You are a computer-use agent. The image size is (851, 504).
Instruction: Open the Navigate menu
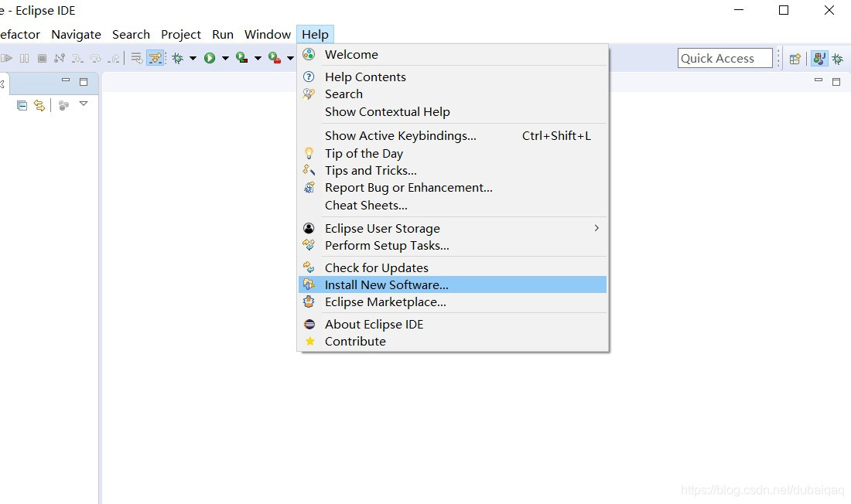[76, 34]
